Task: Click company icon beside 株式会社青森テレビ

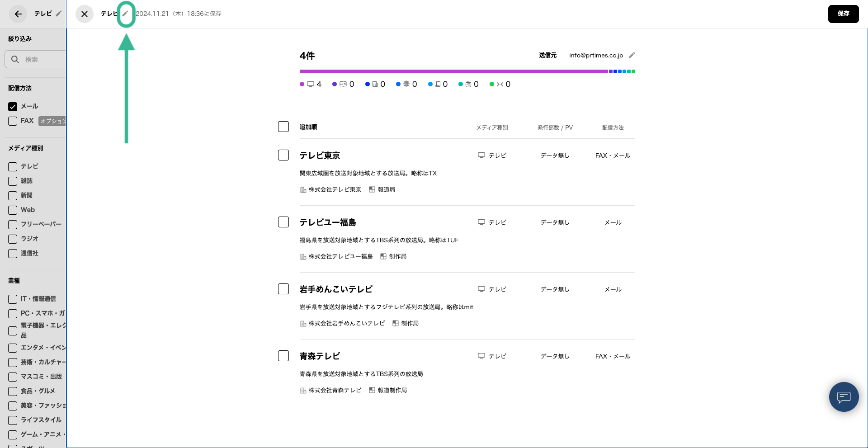Action: [303, 391]
